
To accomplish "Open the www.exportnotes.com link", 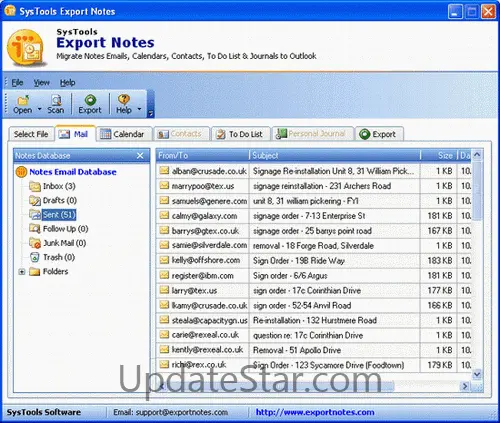I will (315, 412).
